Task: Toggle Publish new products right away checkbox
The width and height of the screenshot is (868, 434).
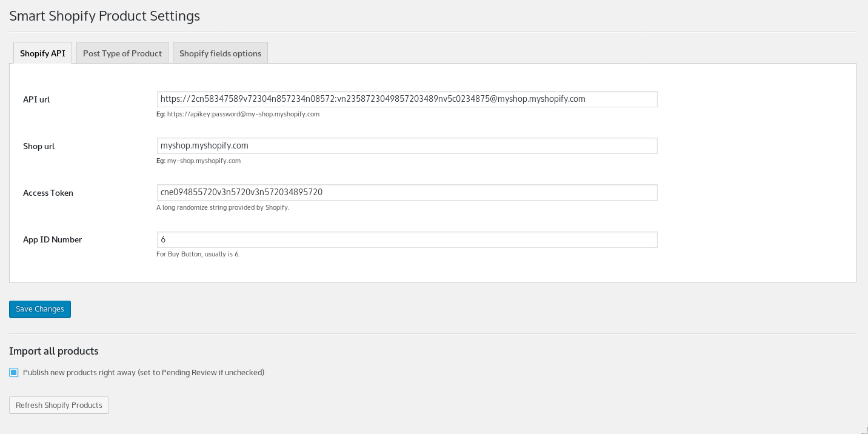Action: (x=14, y=372)
